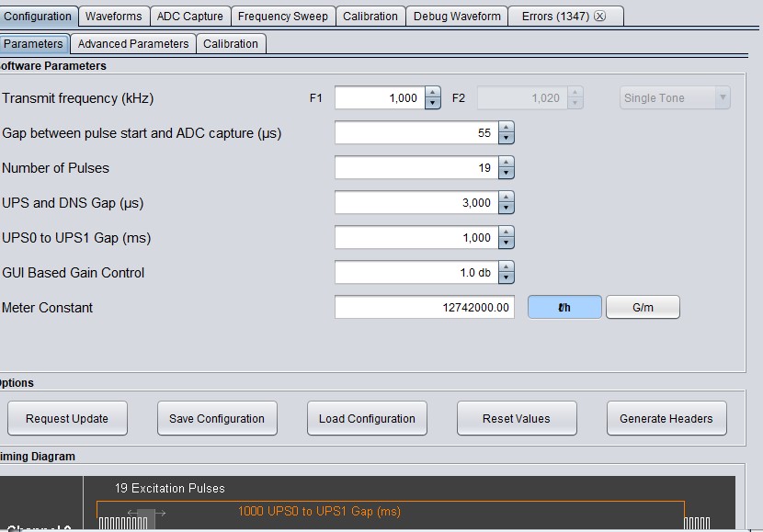The width and height of the screenshot is (763, 532).
Task: Decrease UPS and DNS Gap value
Action: coord(507,209)
